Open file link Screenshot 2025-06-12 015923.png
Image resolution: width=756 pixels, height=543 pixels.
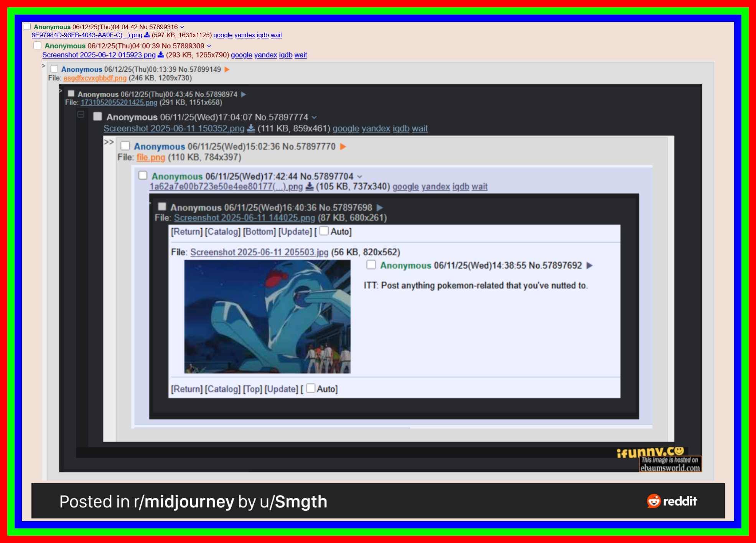[99, 55]
